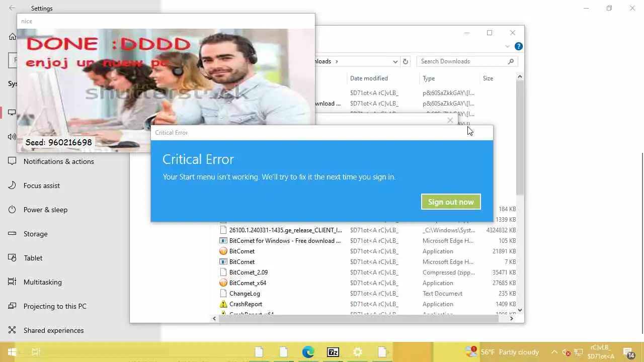
Task: Open Shared experiences settings
Action: (54, 330)
